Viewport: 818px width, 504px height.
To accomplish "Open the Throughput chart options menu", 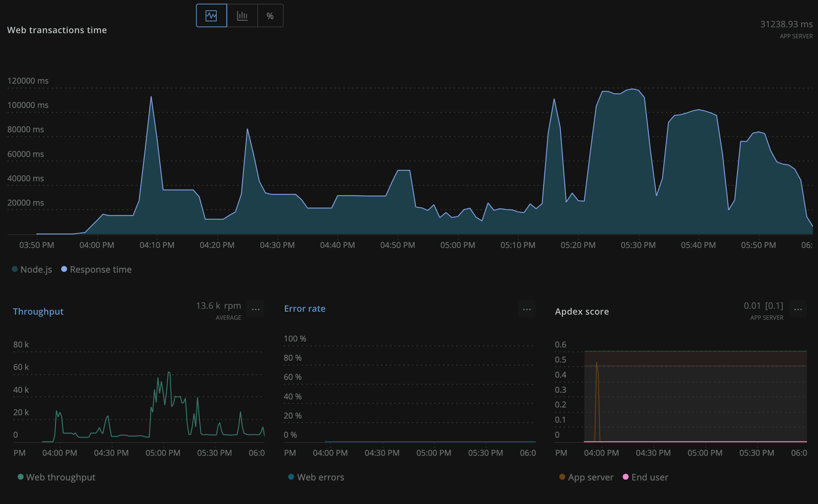I will [256, 309].
